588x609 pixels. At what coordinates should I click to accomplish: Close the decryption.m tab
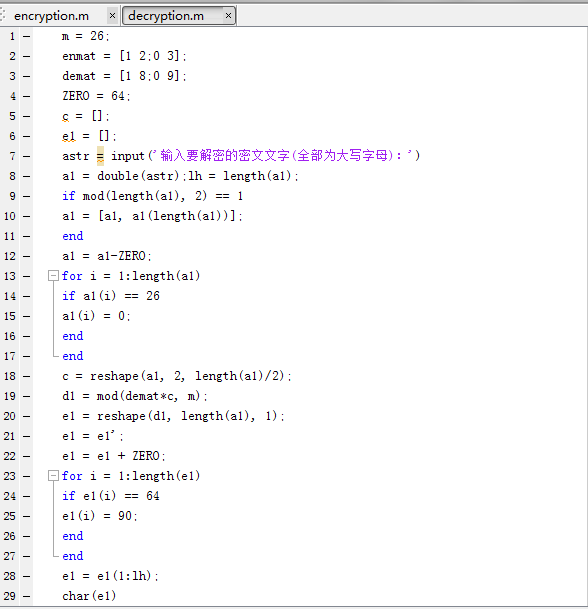pos(228,16)
